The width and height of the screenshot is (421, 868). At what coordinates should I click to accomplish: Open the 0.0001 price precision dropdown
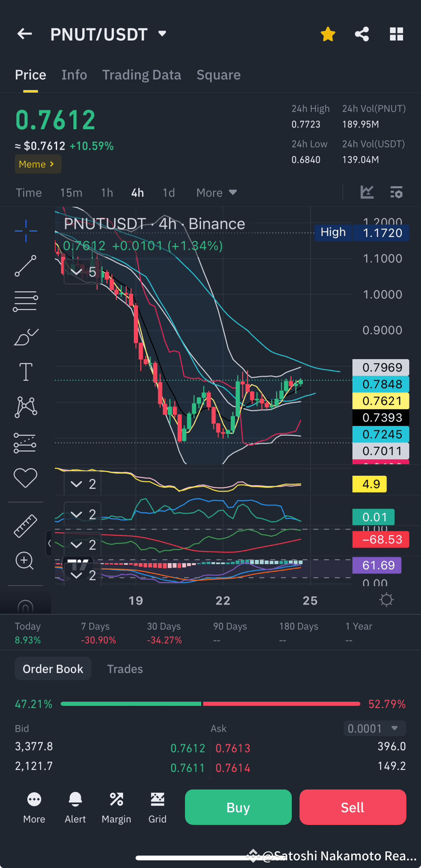point(375,729)
